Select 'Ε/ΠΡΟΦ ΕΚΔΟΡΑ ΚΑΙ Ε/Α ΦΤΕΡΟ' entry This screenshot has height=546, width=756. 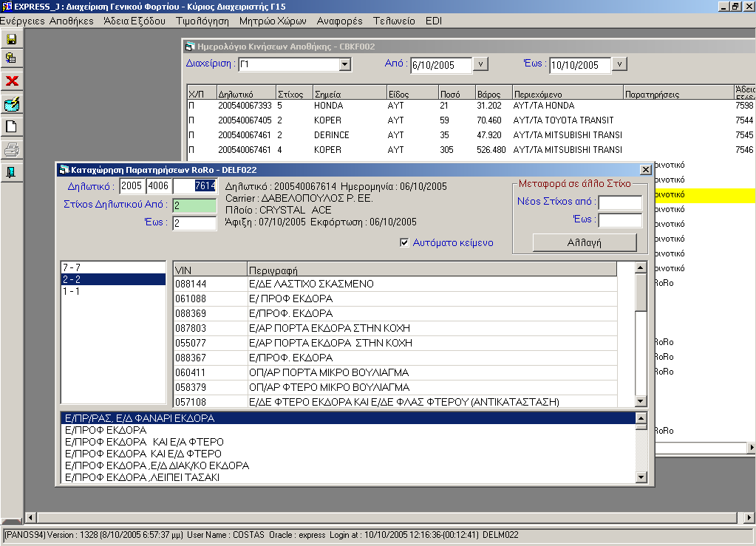click(349, 442)
